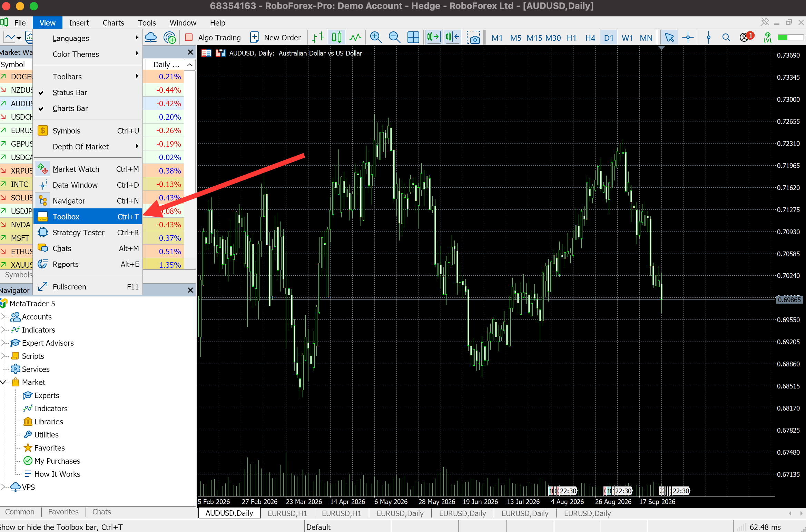Viewport: 806px width, 532px height.
Task: Open the cloud VPS toolbar icon
Action: (x=151, y=37)
